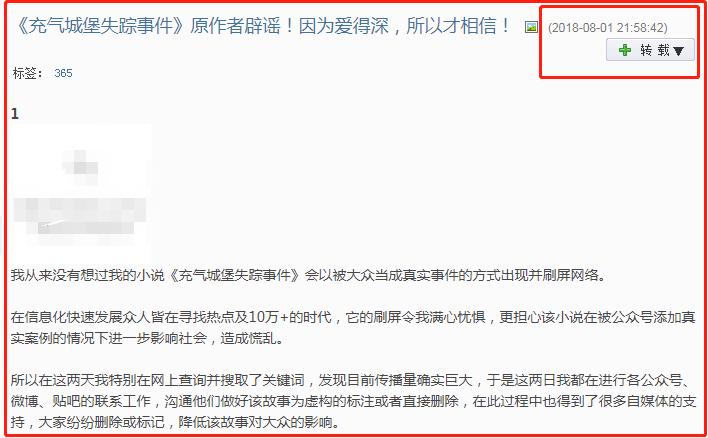
Task: Click the paragraph starting 我从来没有想过我的小说
Action: (309, 275)
